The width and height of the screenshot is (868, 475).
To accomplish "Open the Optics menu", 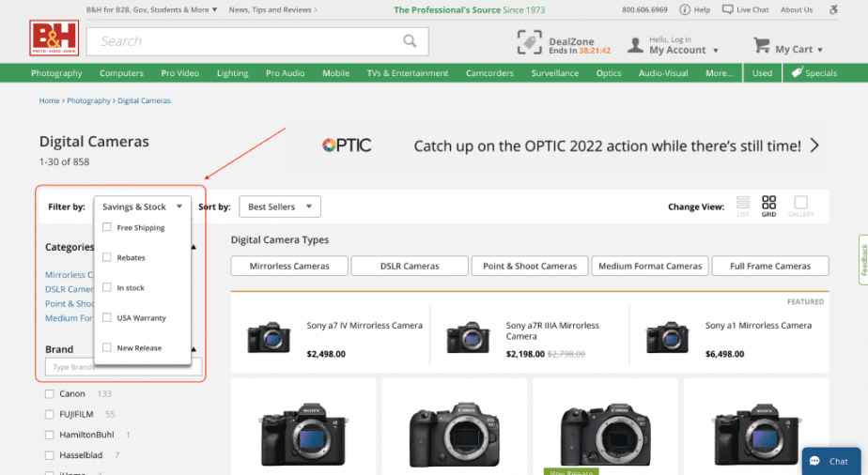I will (x=609, y=73).
